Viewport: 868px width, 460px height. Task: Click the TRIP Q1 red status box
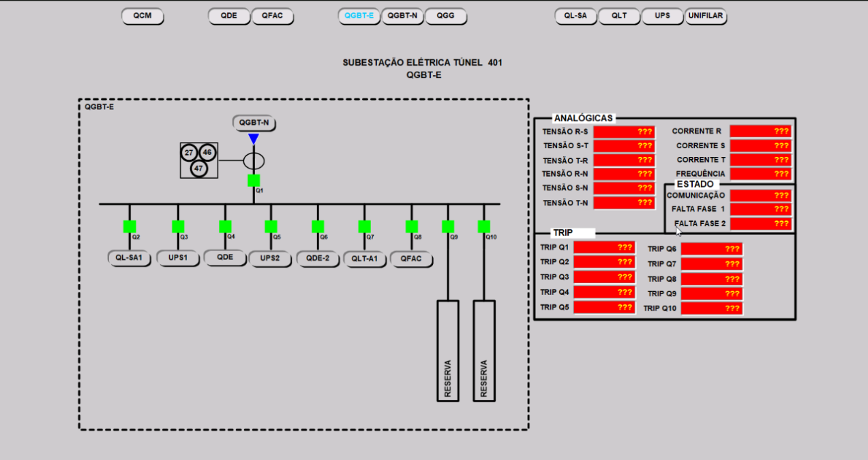coord(604,247)
